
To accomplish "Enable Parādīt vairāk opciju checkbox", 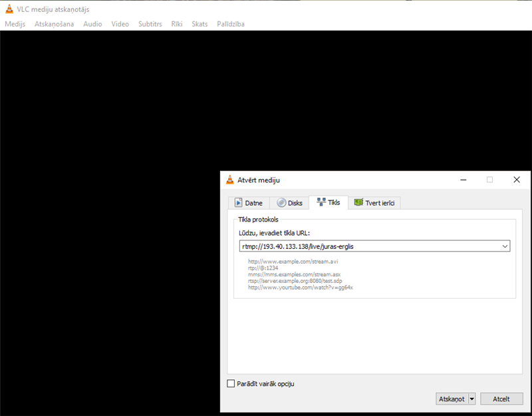I will pos(231,384).
